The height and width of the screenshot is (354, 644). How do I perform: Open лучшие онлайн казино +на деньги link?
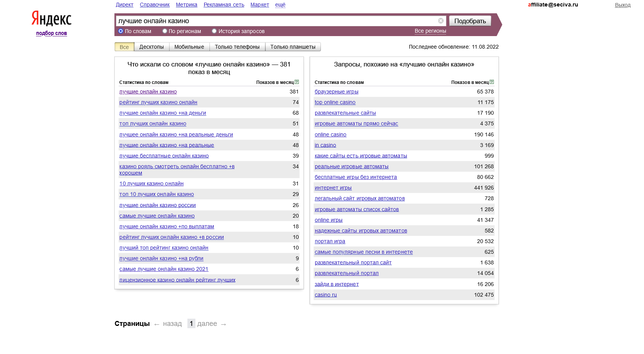(163, 113)
